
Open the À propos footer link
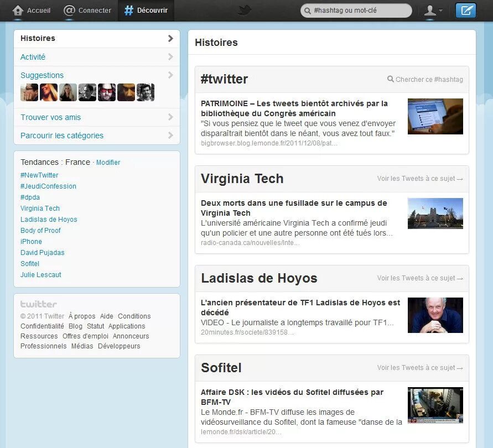pyautogui.click(x=82, y=316)
